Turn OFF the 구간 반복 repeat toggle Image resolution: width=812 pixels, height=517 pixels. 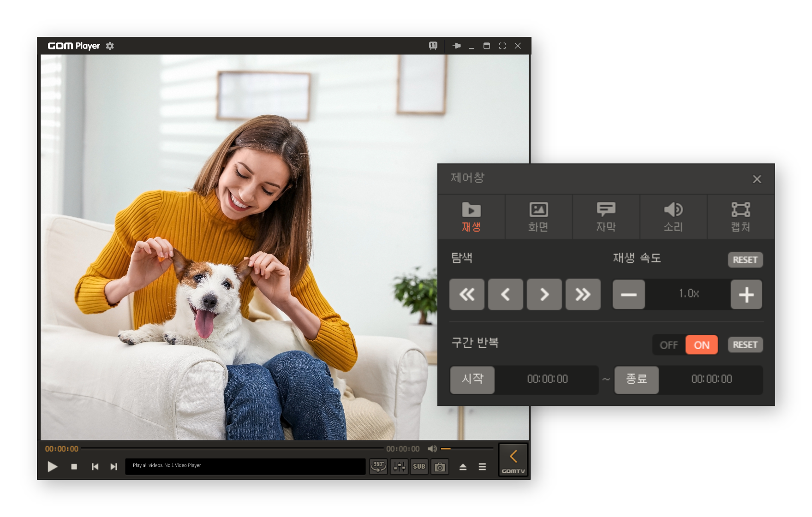(669, 345)
